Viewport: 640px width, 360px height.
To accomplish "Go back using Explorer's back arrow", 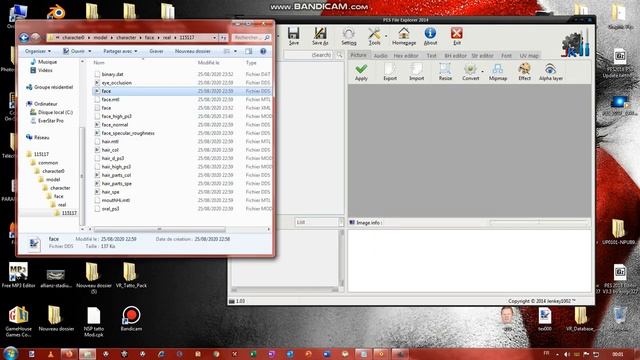I will 24,38.
